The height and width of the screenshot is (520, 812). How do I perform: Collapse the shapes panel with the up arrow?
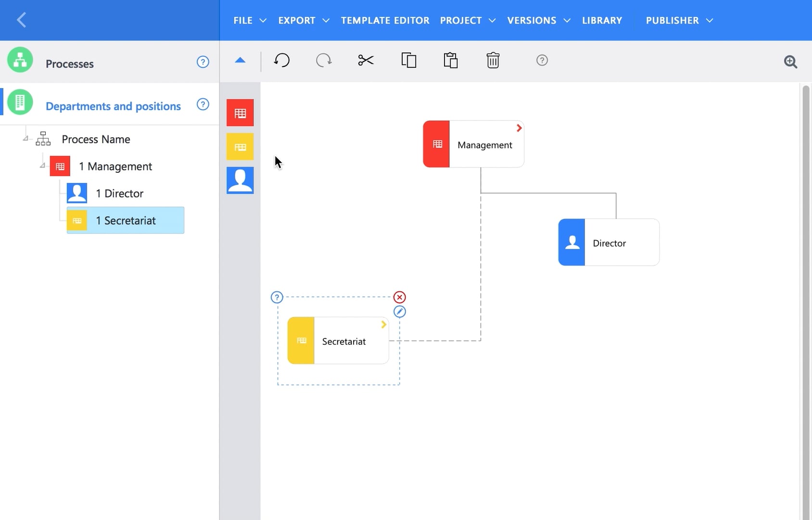[x=240, y=61]
